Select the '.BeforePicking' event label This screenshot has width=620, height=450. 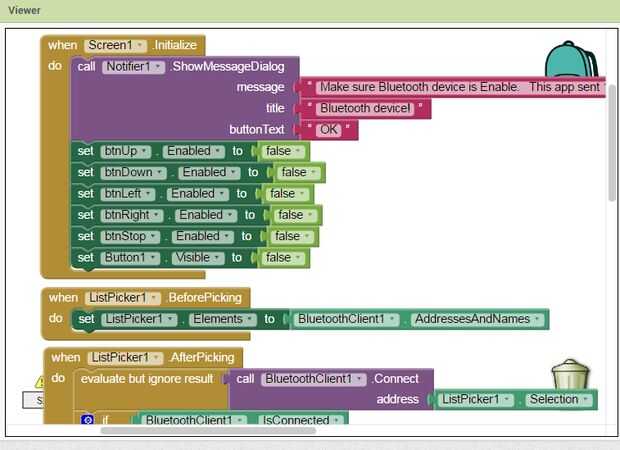pos(204,298)
